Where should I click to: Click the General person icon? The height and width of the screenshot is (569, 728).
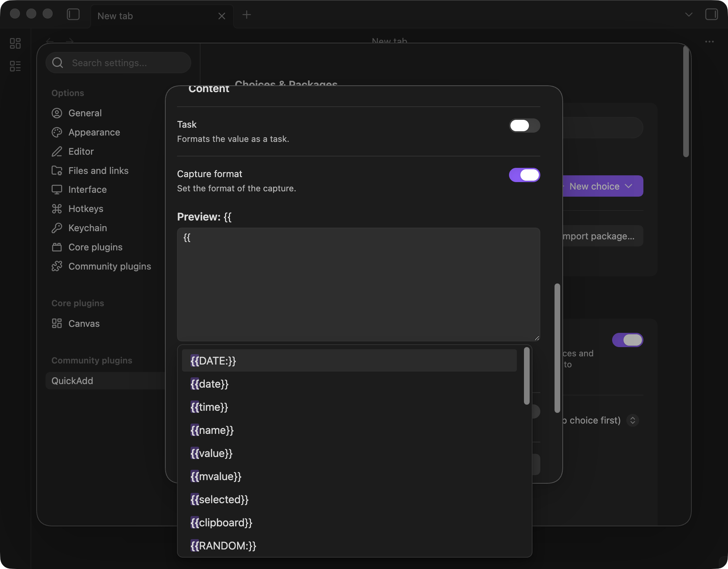[x=57, y=113]
